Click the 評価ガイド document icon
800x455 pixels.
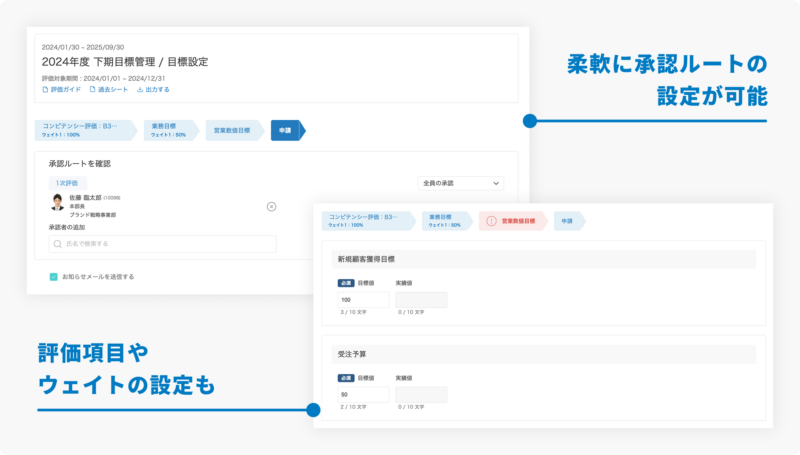[x=45, y=89]
